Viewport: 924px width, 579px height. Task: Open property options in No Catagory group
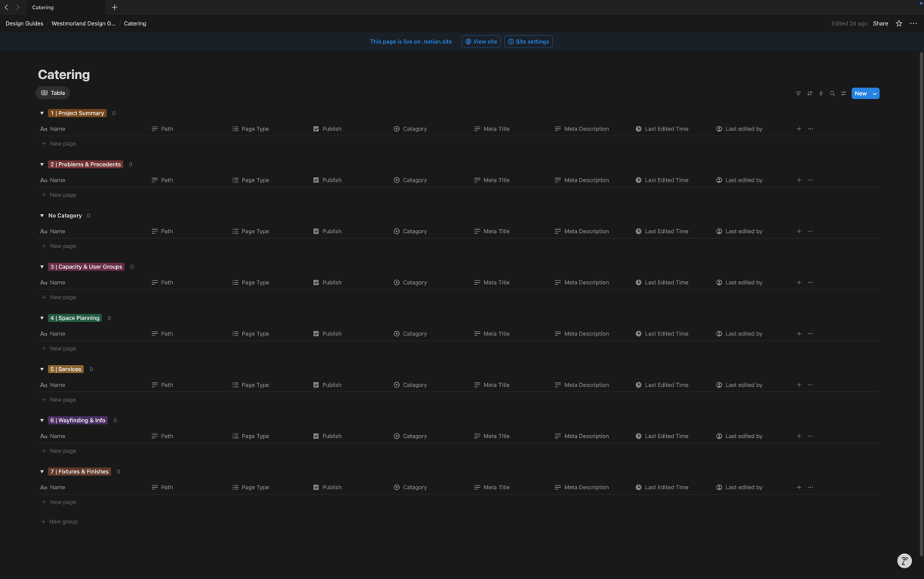coord(810,231)
